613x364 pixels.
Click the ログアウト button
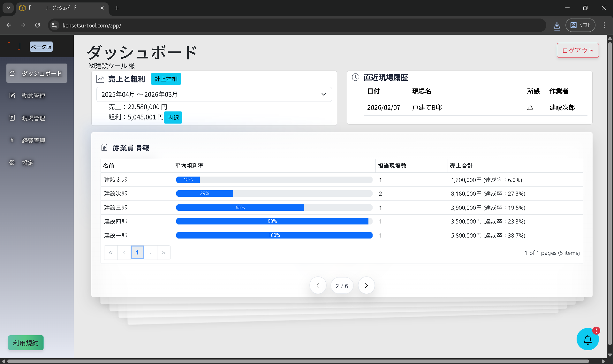point(578,50)
